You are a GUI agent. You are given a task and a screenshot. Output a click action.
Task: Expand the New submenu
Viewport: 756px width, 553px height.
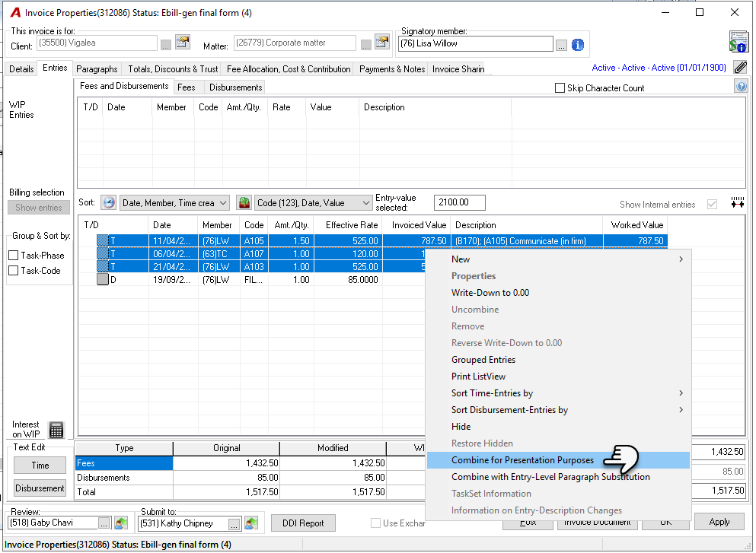(x=558, y=259)
